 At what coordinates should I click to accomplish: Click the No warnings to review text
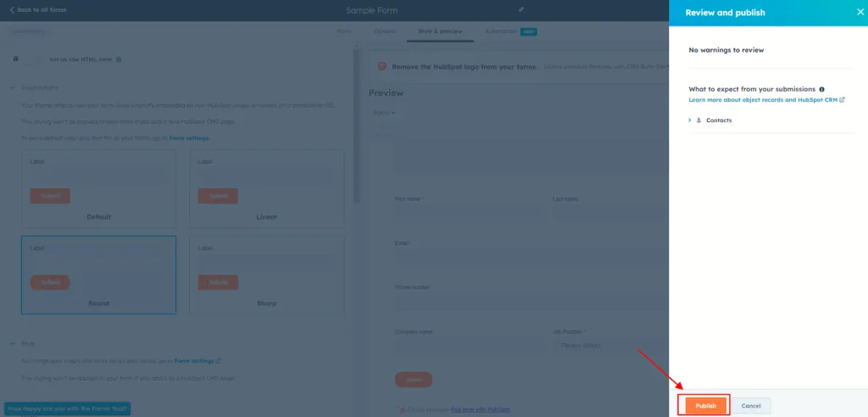pyautogui.click(x=726, y=50)
